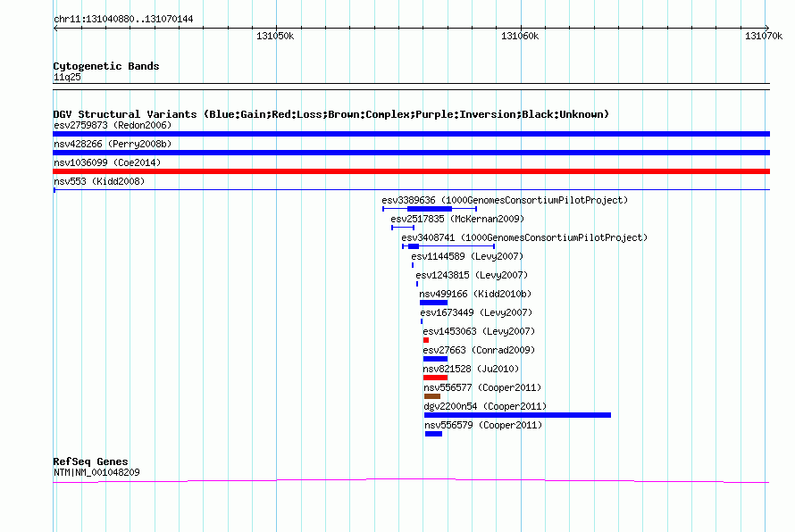The width and height of the screenshot is (795, 532).
Task: Click the red nsv821528 (Ju2010) bar
Action: click(x=435, y=378)
